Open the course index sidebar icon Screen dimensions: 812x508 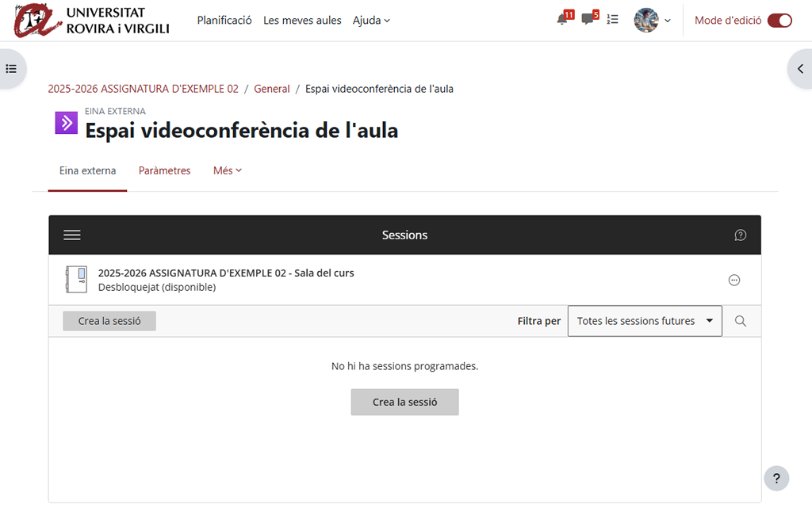pyautogui.click(x=11, y=68)
